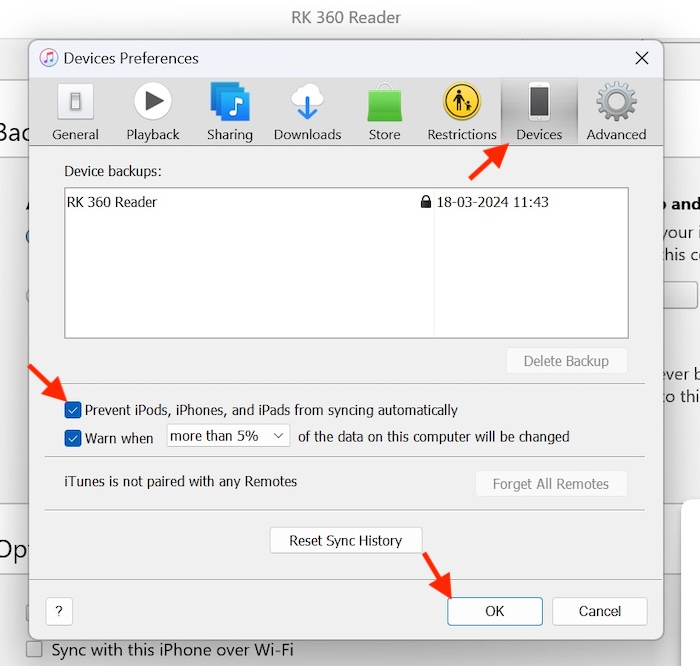Switch to Sharing preferences
The height and width of the screenshot is (666, 700).
[x=230, y=112]
